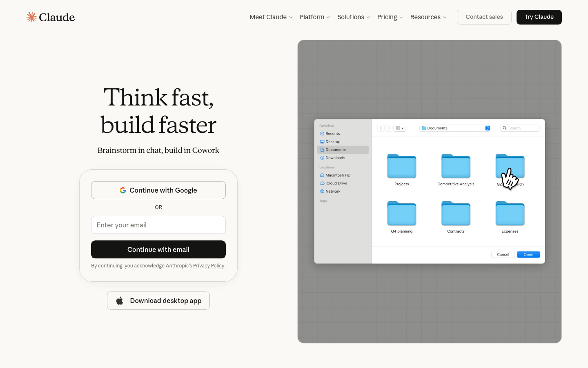This screenshot has height=368, width=588.
Task: Expand the Pricing menu
Action: pos(390,17)
